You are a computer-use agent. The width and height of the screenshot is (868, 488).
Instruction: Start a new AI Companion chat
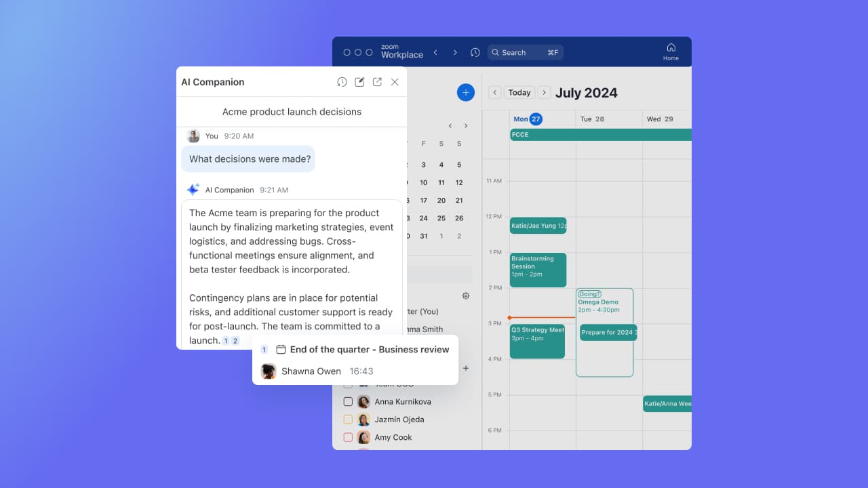pos(359,82)
